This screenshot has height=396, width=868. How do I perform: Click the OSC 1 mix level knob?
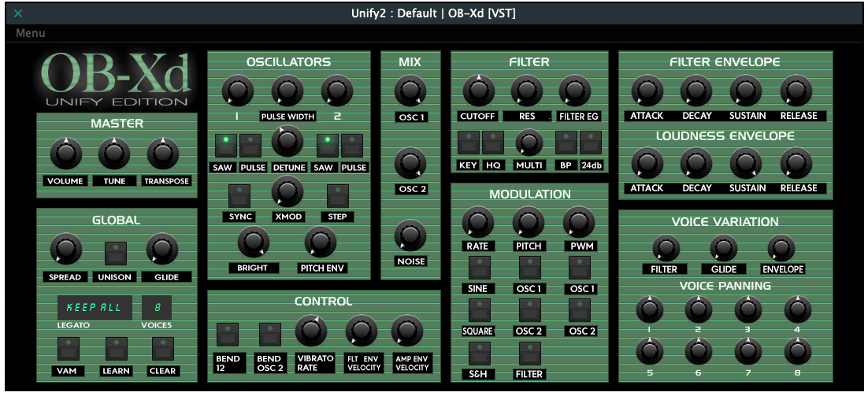click(410, 91)
